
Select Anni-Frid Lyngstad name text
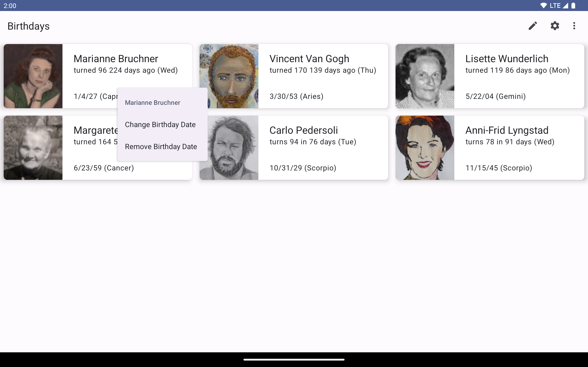[x=507, y=130]
